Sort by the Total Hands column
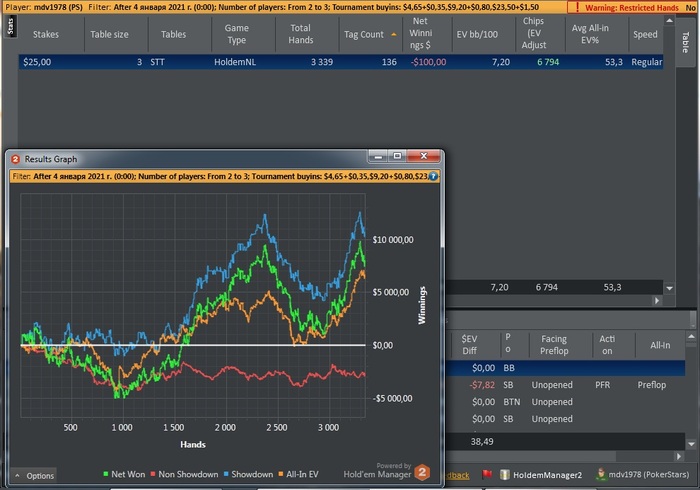 pos(300,34)
